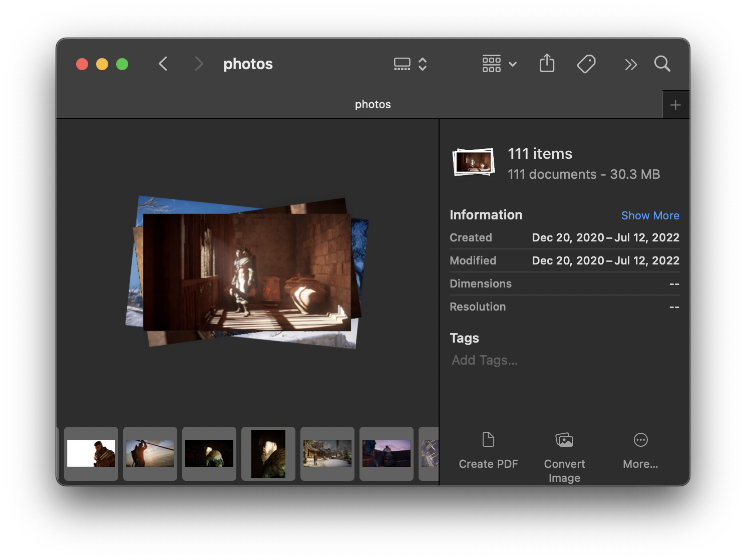The image size is (746, 560).
Task: Select the photos tab
Action: [372, 105]
